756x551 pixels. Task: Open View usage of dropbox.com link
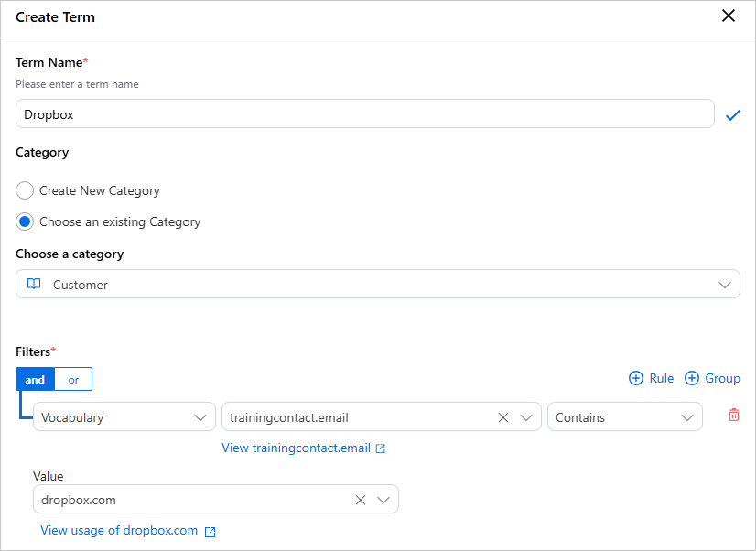coord(119,530)
